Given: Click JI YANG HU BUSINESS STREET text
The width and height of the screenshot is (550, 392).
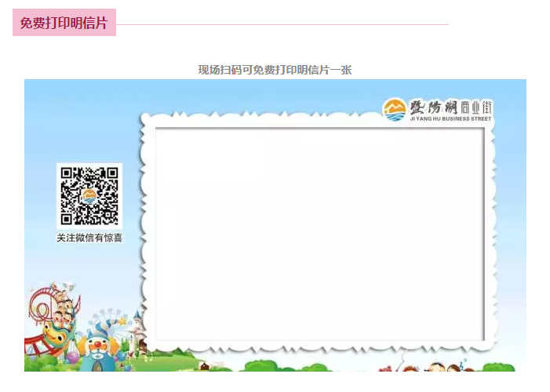Looking at the screenshot, I should pos(450,119).
